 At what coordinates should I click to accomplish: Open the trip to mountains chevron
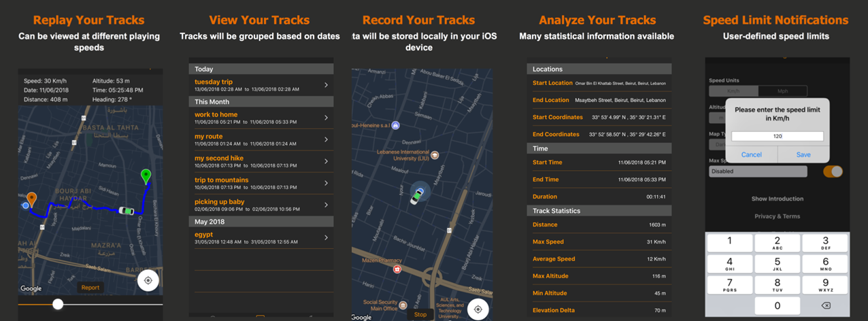[326, 183]
